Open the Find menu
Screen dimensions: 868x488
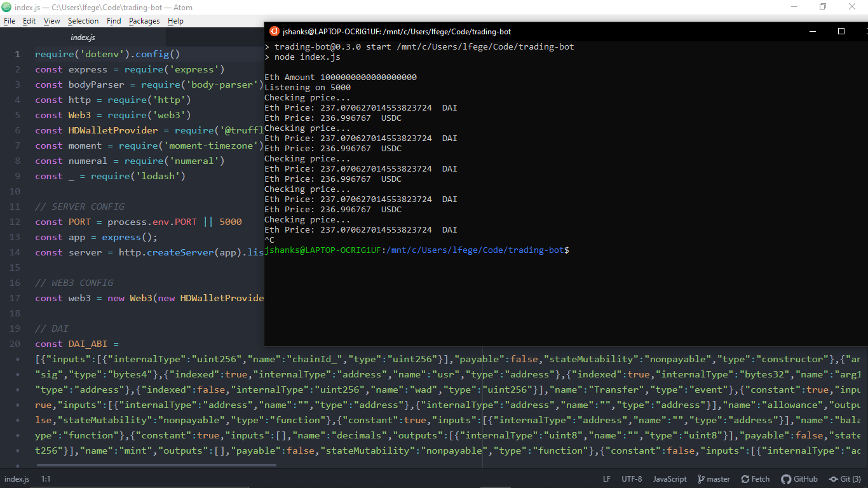[114, 21]
